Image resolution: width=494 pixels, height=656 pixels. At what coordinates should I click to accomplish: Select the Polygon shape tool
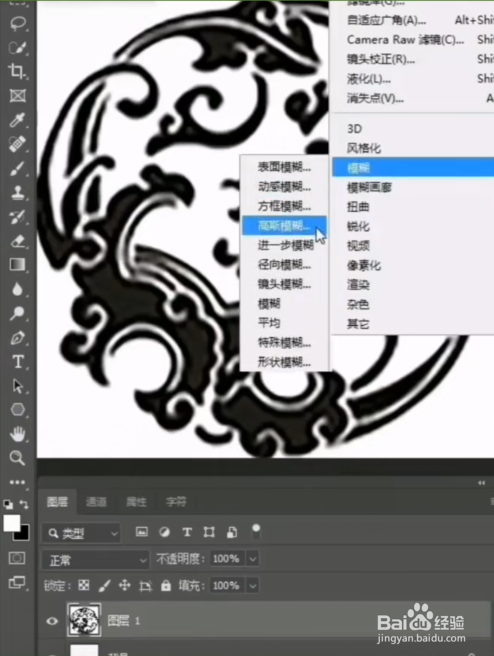[18, 410]
